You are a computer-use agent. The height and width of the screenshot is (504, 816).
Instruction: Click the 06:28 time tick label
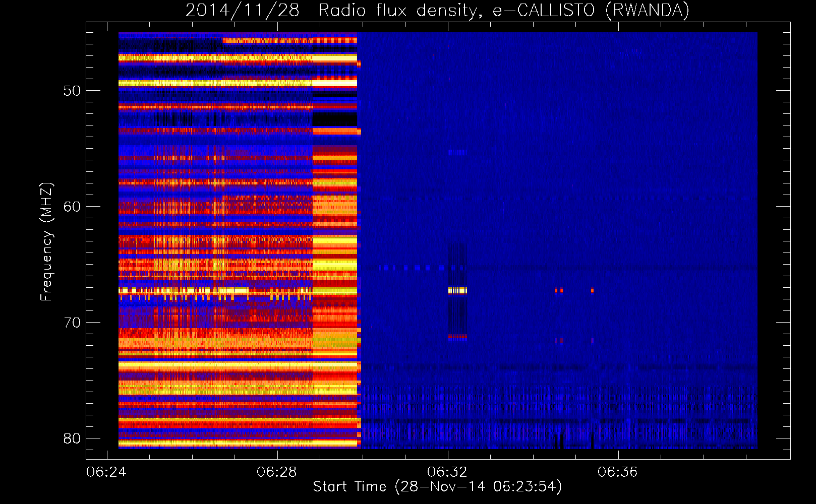[277, 472]
